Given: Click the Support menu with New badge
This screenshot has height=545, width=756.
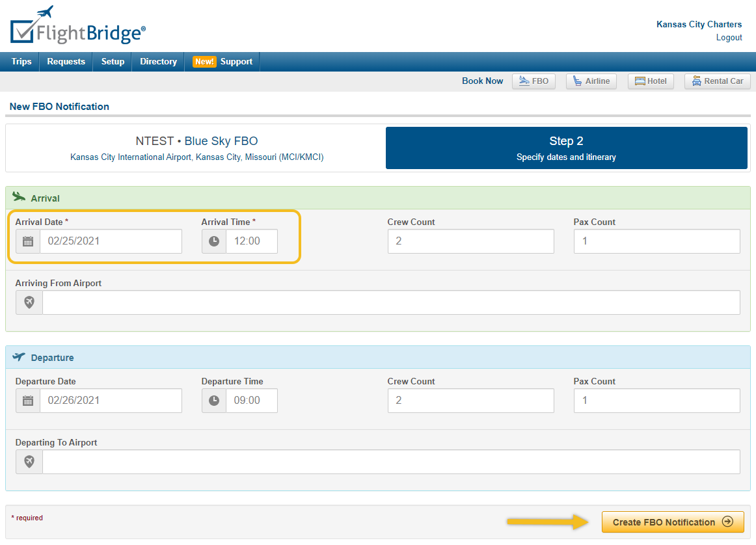Looking at the screenshot, I should click(222, 61).
